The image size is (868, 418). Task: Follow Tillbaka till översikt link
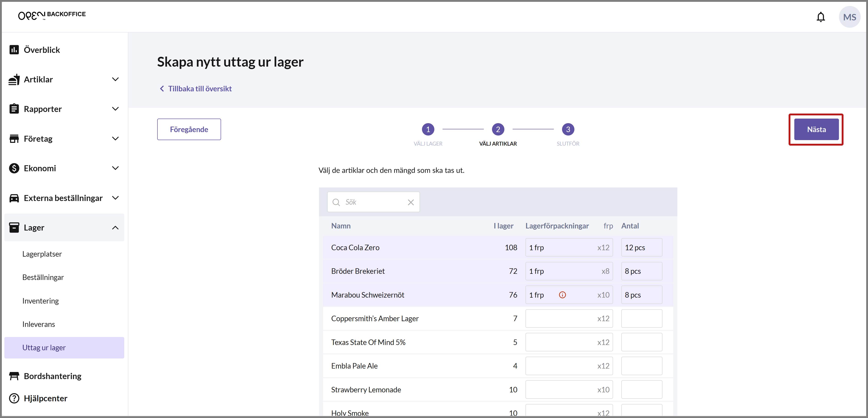coord(200,89)
